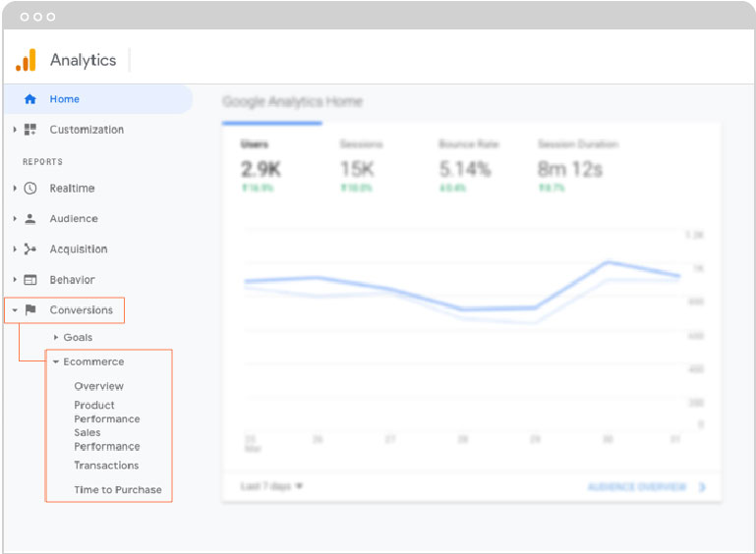The image size is (756, 554).
Task: Click the REPORTS section label
Action: [x=42, y=162]
